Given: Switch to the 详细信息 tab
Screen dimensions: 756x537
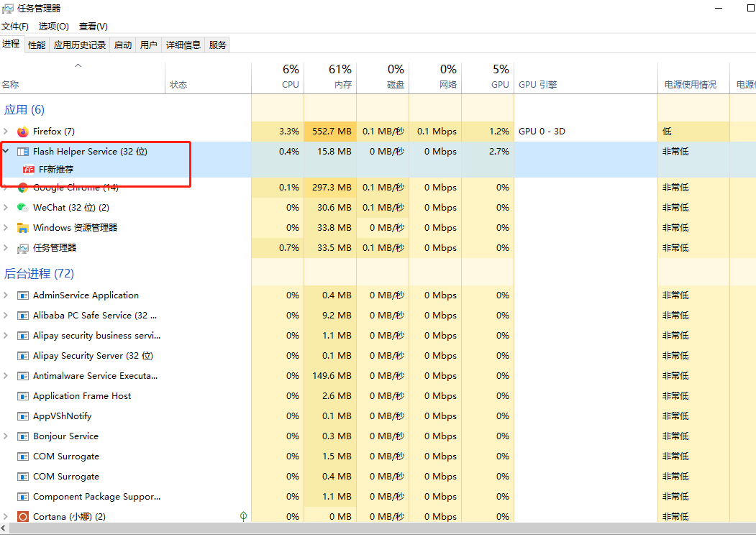Looking at the screenshot, I should click(x=183, y=45).
